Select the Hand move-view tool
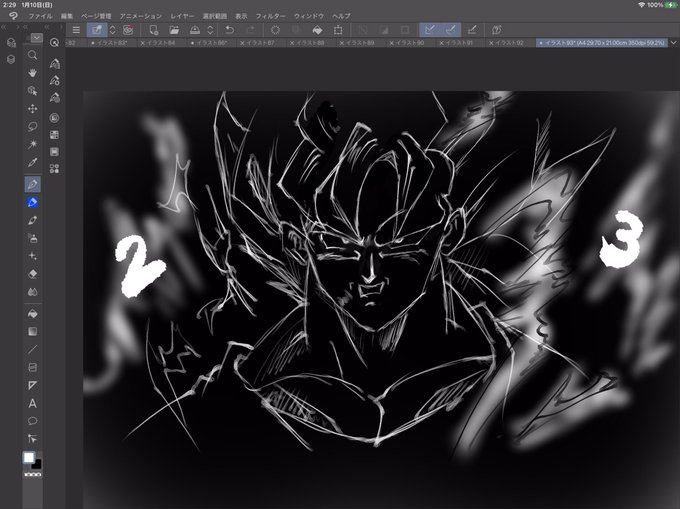This screenshot has height=509, width=680. pyautogui.click(x=33, y=73)
